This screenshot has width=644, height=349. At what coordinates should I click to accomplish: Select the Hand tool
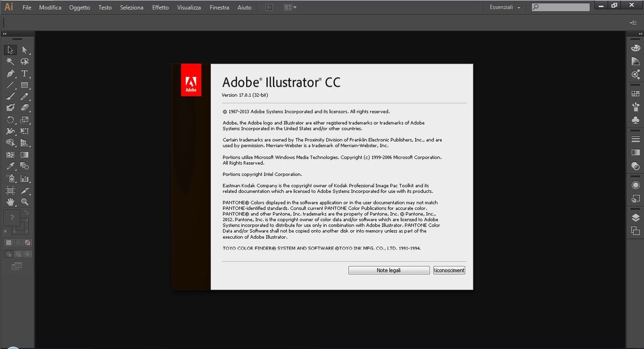click(10, 202)
